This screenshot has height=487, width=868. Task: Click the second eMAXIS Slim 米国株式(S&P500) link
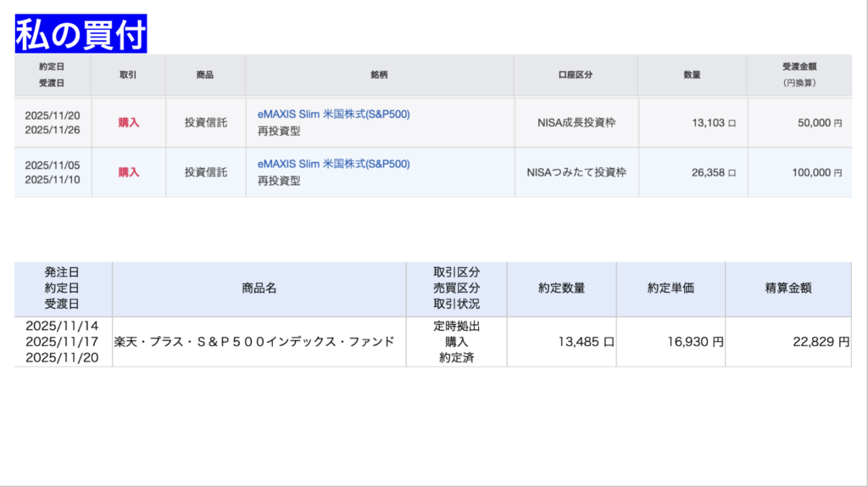pos(333,164)
